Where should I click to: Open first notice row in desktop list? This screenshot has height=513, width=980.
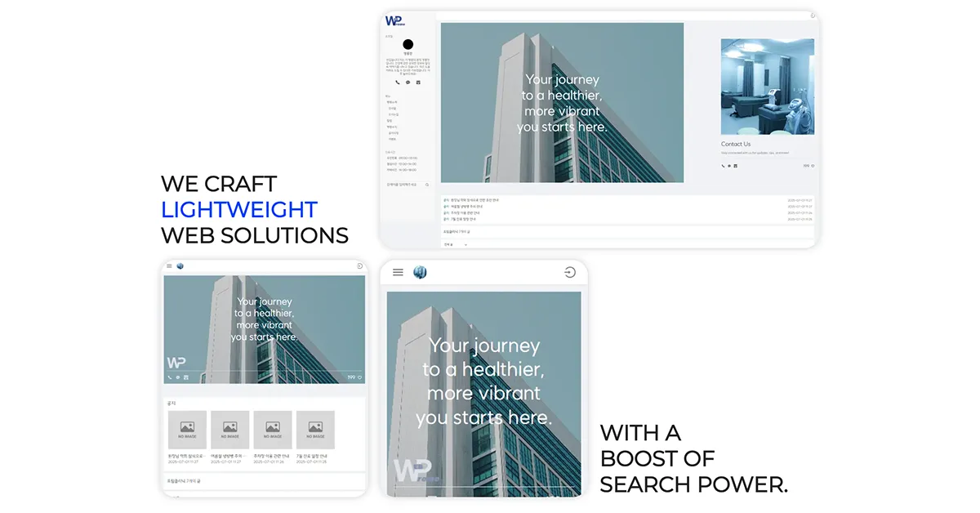click(471, 200)
